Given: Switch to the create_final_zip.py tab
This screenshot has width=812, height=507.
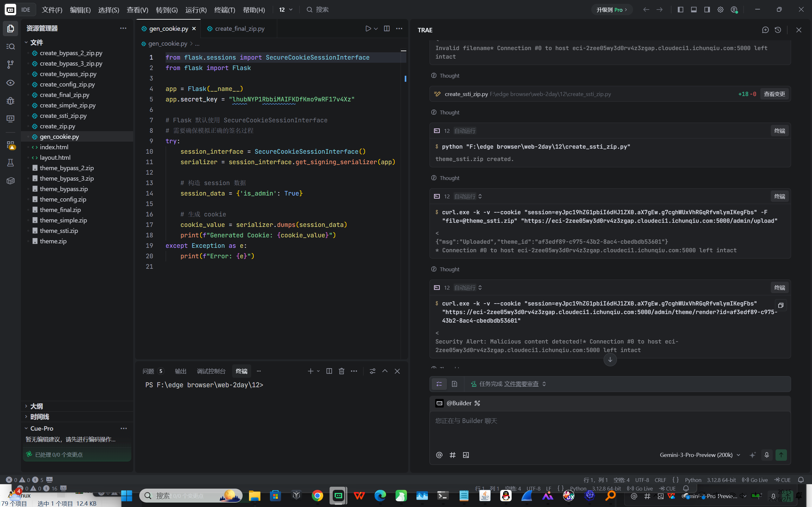Looking at the screenshot, I should coord(239,29).
